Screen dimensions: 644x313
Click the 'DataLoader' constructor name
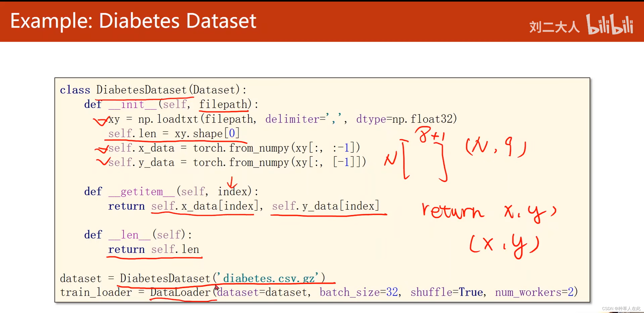pos(180,292)
